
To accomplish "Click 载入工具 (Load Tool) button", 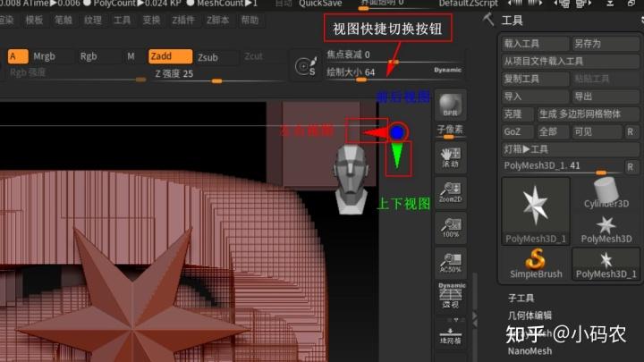I will click(x=535, y=44).
